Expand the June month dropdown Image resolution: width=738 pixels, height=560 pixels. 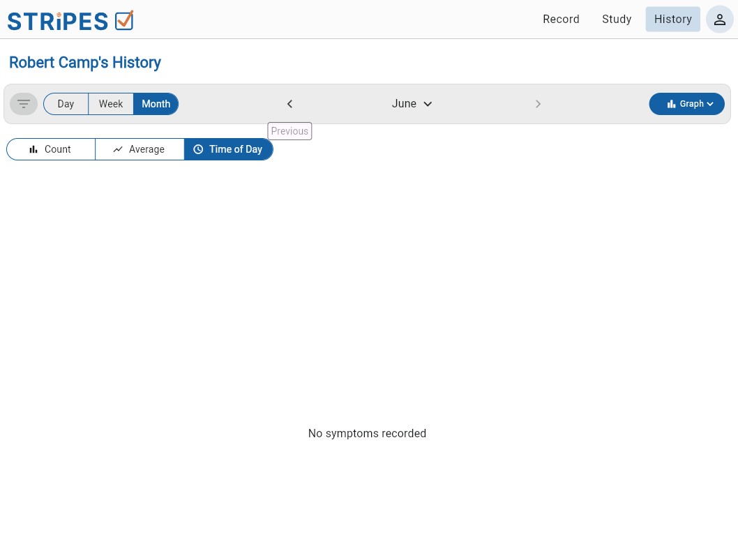412,104
